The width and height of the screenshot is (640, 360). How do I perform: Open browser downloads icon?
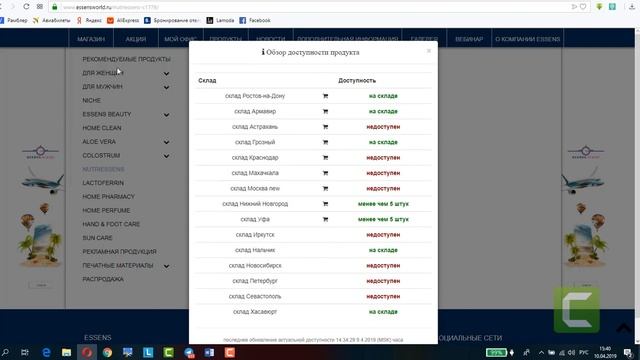[x=632, y=7]
